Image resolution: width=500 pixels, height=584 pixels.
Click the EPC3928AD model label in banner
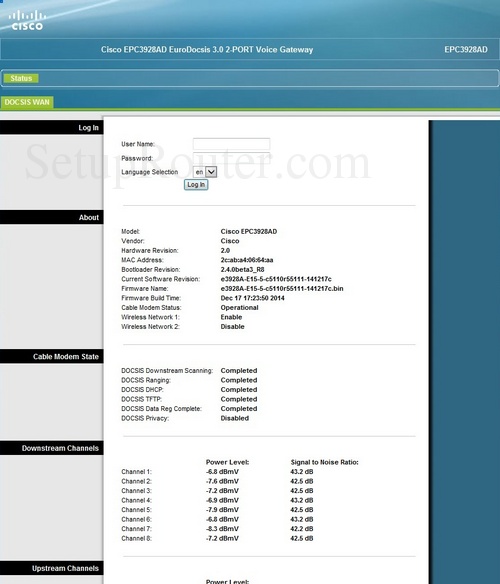466,50
